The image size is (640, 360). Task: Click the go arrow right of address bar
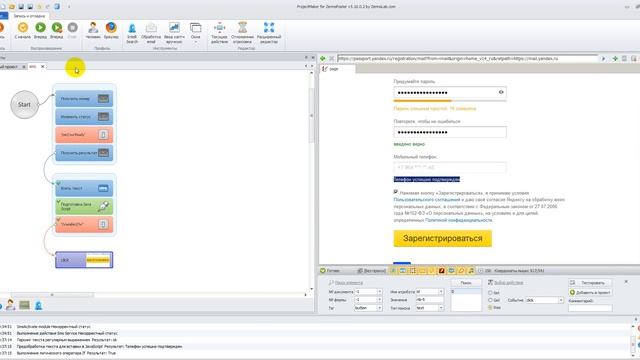click(603, 58)
